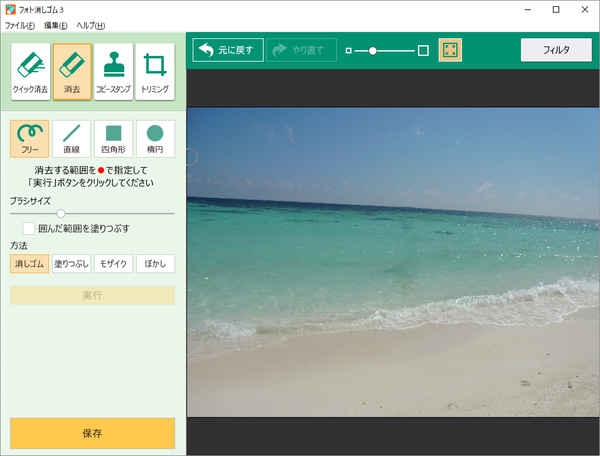Image resolution: width=600 pixels, height=456 pixels.
Task: Choose the 直線 straight line shape
Action: click(72, 139)
